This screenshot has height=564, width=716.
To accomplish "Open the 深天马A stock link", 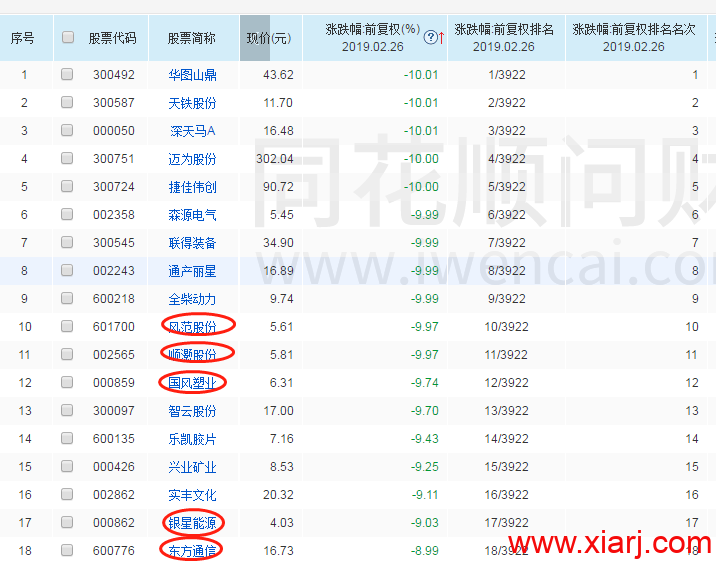I will pos(192,131).
